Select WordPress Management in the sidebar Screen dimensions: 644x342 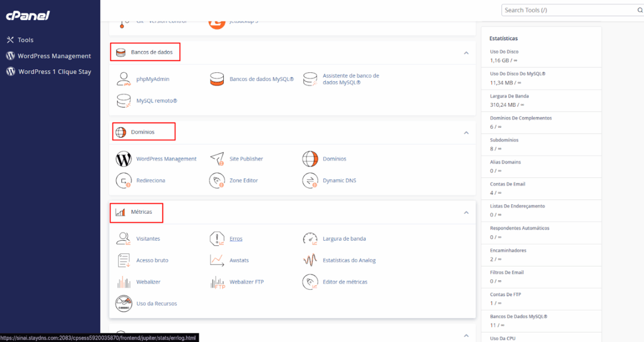tap(54, 56)
